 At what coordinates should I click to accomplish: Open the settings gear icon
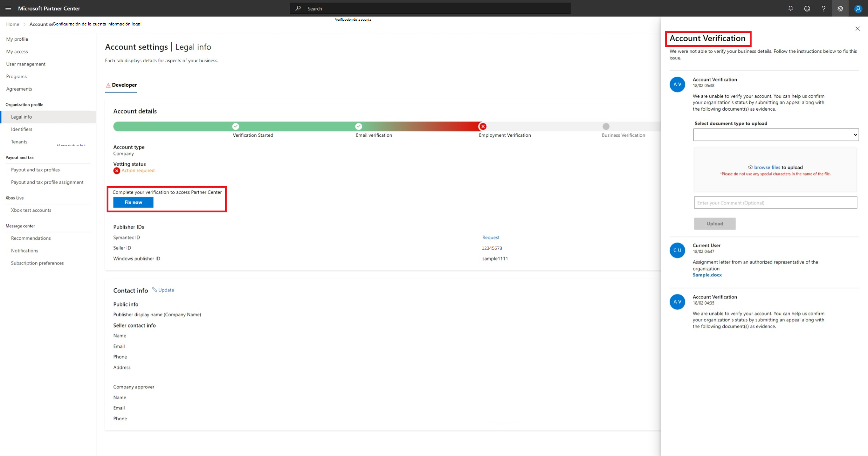pyautogui.click(x=840, y=8)
